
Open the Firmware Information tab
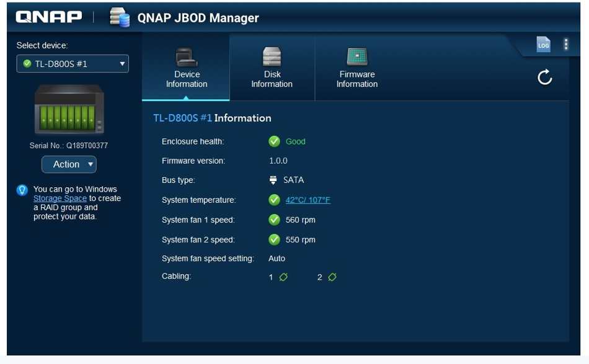pos(357,68)
